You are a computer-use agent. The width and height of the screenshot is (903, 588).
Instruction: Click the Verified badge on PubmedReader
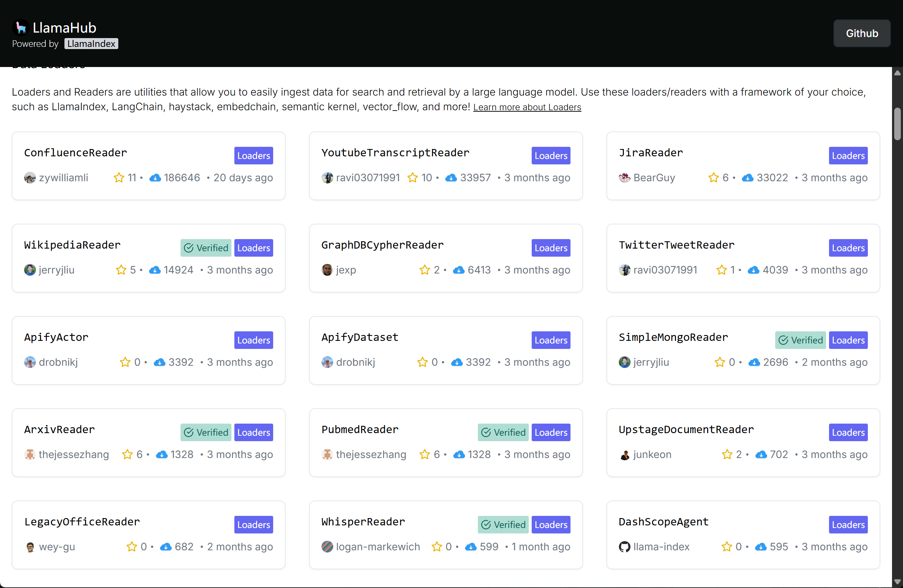click(x=503, y=432)
